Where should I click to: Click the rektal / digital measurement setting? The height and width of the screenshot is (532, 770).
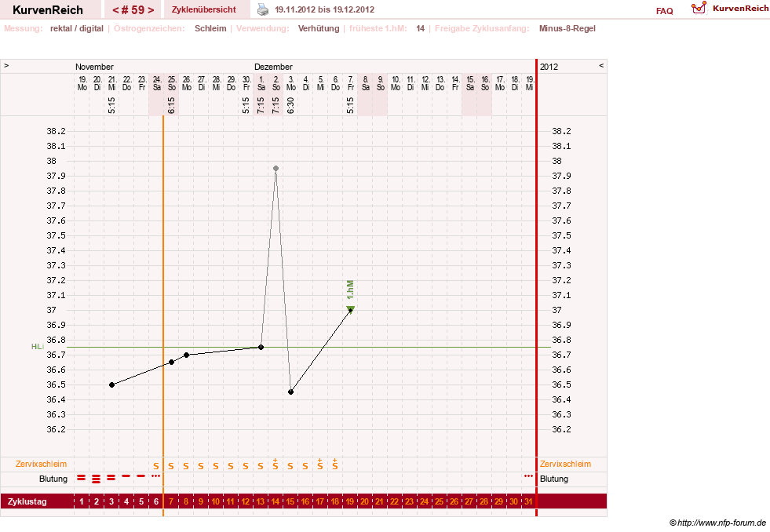77,28
